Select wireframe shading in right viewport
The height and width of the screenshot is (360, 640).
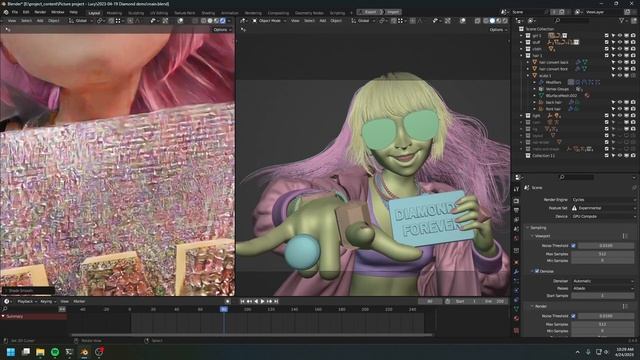486,20
